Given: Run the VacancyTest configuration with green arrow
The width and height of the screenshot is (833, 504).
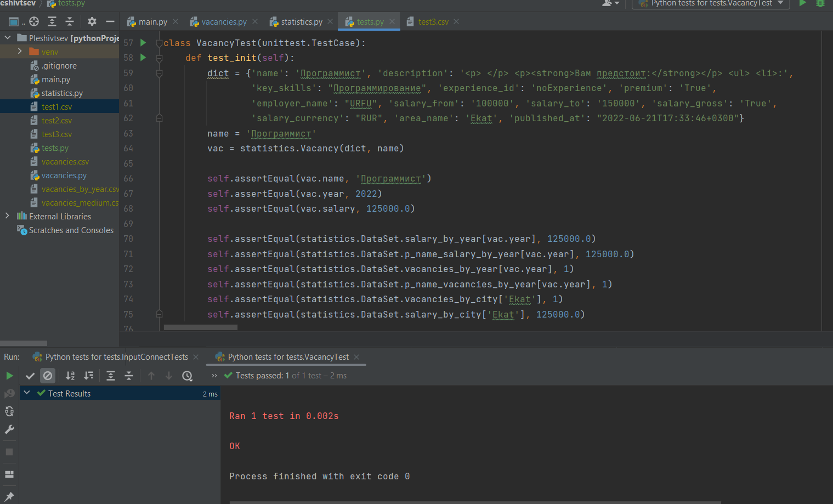Looking at the screenshot, I should click(x=802, y=4).
